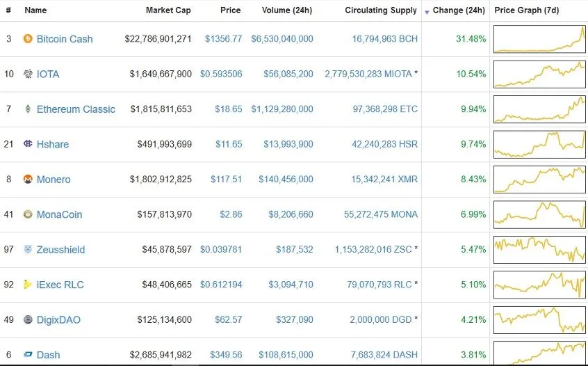This screenshot has height=366, width=588.
Task: Click the Zeusshield coin icon
Action: click(x=28, y=249)
